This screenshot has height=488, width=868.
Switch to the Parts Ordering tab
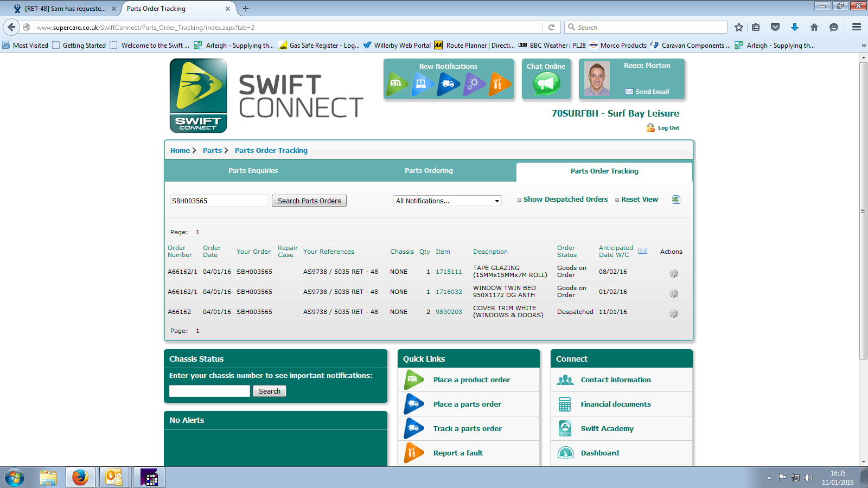pyautogui.click(x=429, y=171)
